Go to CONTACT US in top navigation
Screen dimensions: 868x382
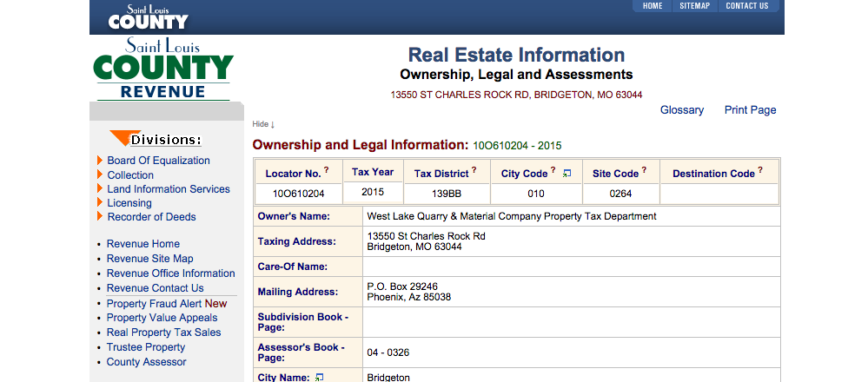[x=746, y=6]
